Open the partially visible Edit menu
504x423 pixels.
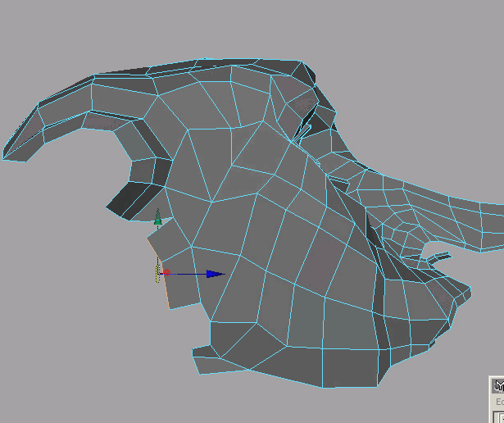499,403
